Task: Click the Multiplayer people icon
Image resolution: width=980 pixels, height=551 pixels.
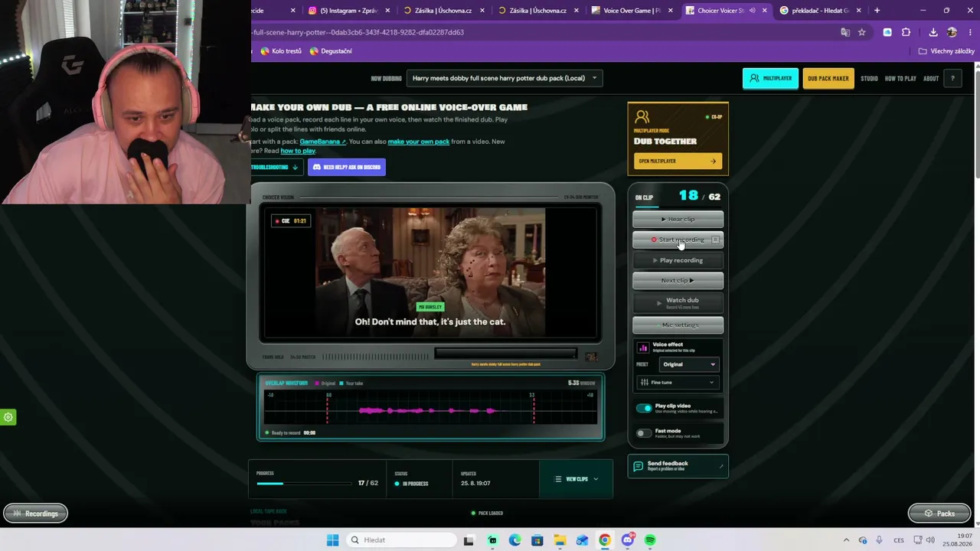Action: click(x=754, y=78)
